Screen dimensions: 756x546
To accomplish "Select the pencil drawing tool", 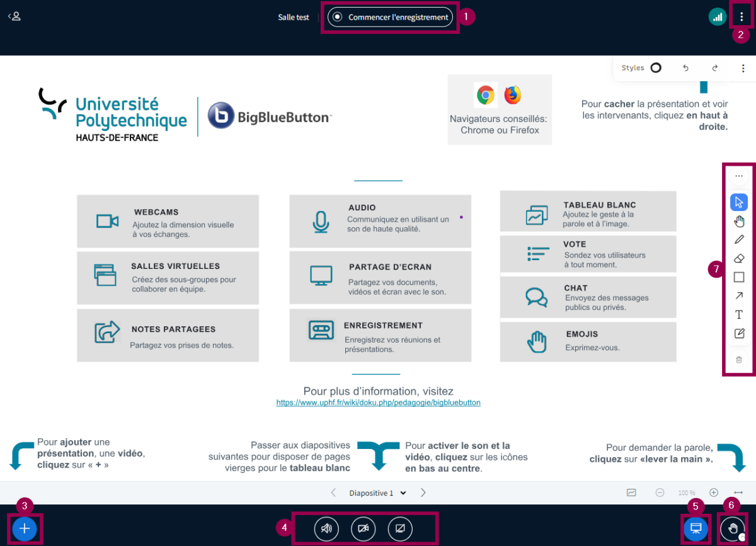I will point(739,239).
